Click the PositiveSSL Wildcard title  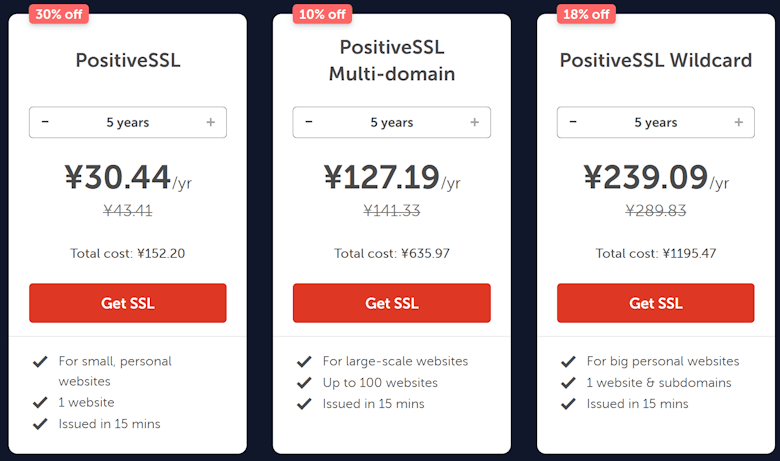coord(656,60)
